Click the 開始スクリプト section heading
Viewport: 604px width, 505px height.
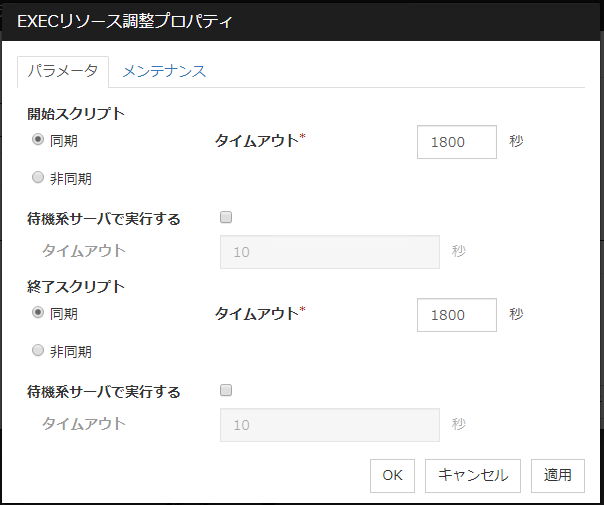(76, 113)
